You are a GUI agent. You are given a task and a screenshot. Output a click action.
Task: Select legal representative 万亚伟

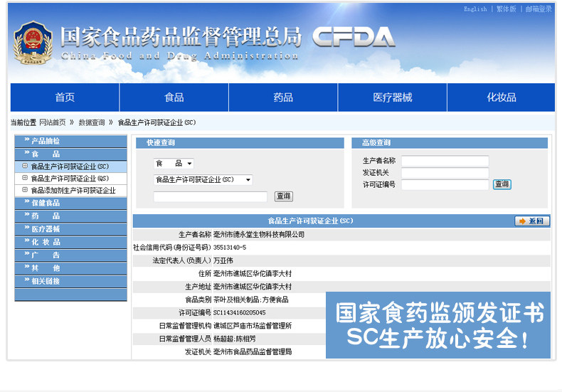pos(223,261)
